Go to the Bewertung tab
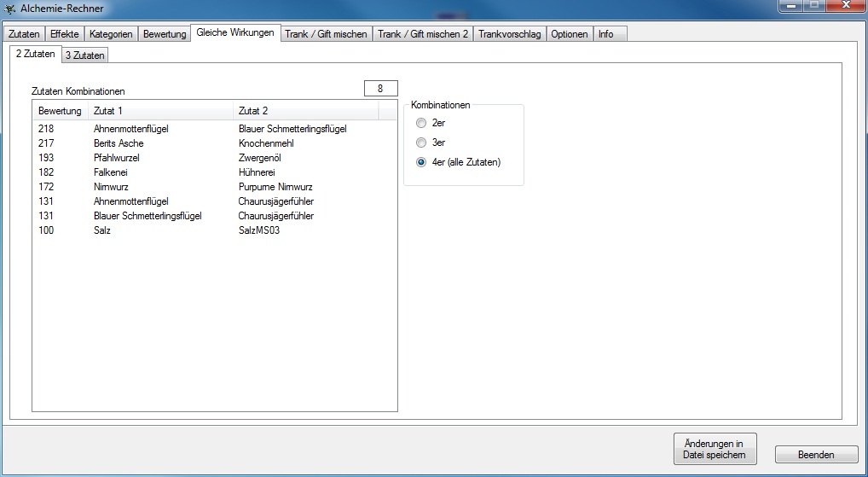Image resolution: width=868 pixels, height=477 pixels. 165,34
